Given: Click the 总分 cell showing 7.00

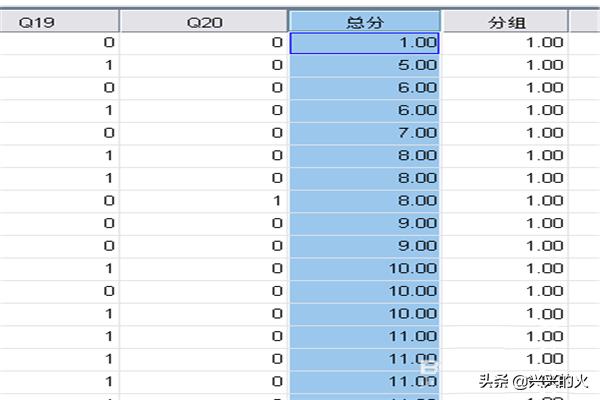Looking at the screenshot, I should tap(365, 133).
